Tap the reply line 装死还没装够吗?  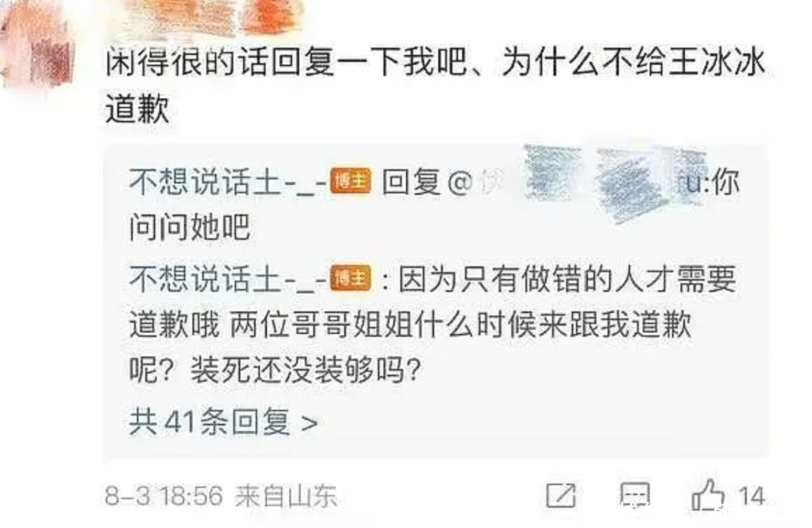[305, 370]
